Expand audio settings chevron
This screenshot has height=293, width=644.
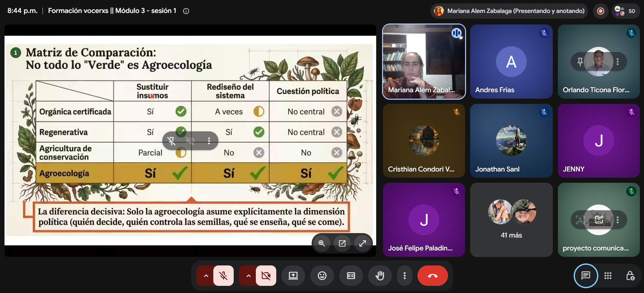206,276
